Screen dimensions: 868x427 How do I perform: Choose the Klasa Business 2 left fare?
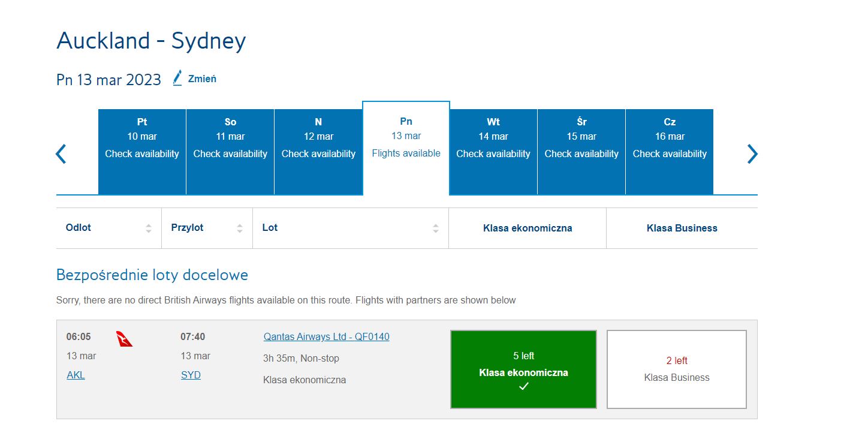click(677, 369)
